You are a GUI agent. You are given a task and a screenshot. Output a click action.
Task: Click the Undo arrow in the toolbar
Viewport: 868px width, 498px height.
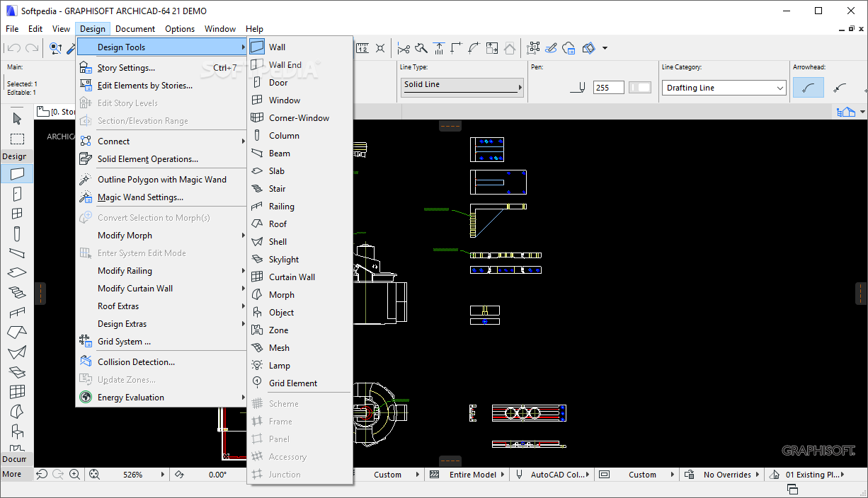pyautogui.click(x=13, y=48)
